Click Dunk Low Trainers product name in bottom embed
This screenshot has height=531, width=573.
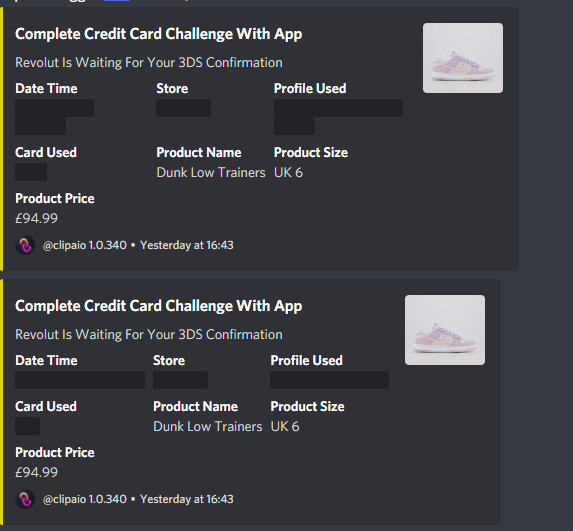click(x=208, y=426)
